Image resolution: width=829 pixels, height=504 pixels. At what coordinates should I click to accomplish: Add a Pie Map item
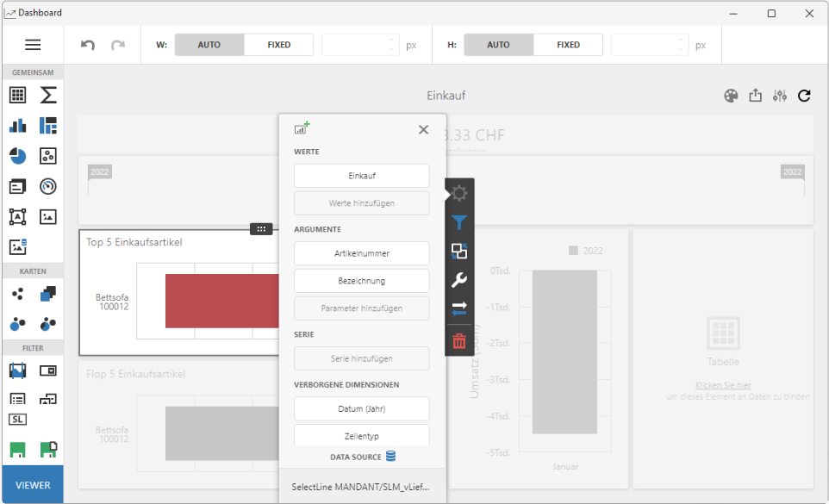tap(48, 324)
